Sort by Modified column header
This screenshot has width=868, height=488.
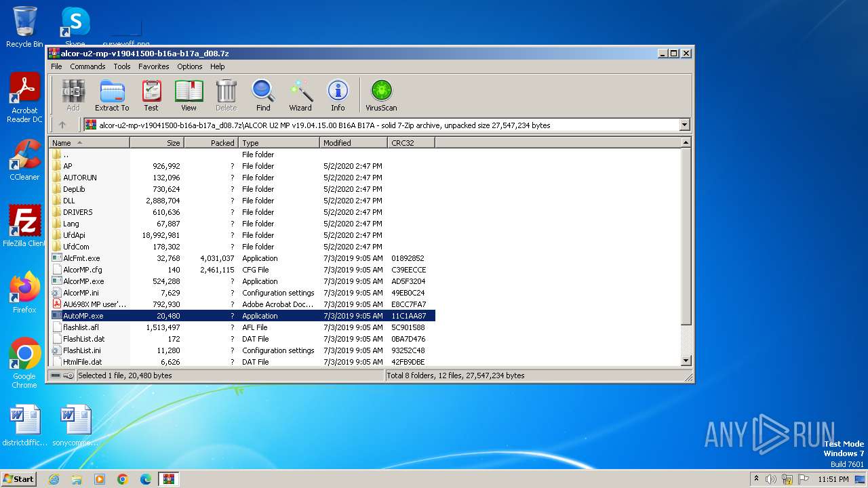click(x=354, y=143)
